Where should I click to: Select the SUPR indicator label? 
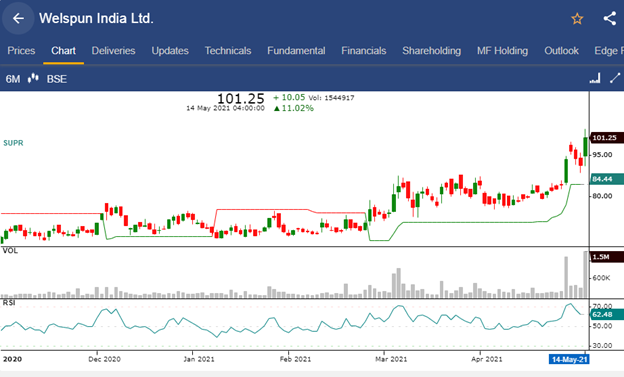tap(13, 143)
